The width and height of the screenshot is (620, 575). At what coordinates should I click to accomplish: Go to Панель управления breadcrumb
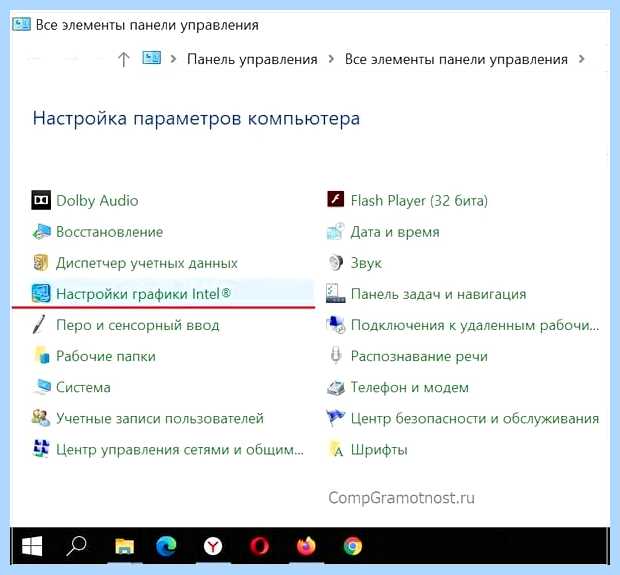252,59
